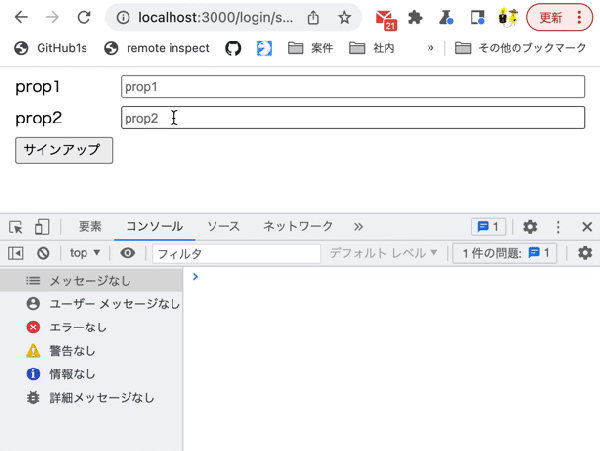Focus the prop1 input field
Screen dimensions: 600x451
[x=353, y=86]
